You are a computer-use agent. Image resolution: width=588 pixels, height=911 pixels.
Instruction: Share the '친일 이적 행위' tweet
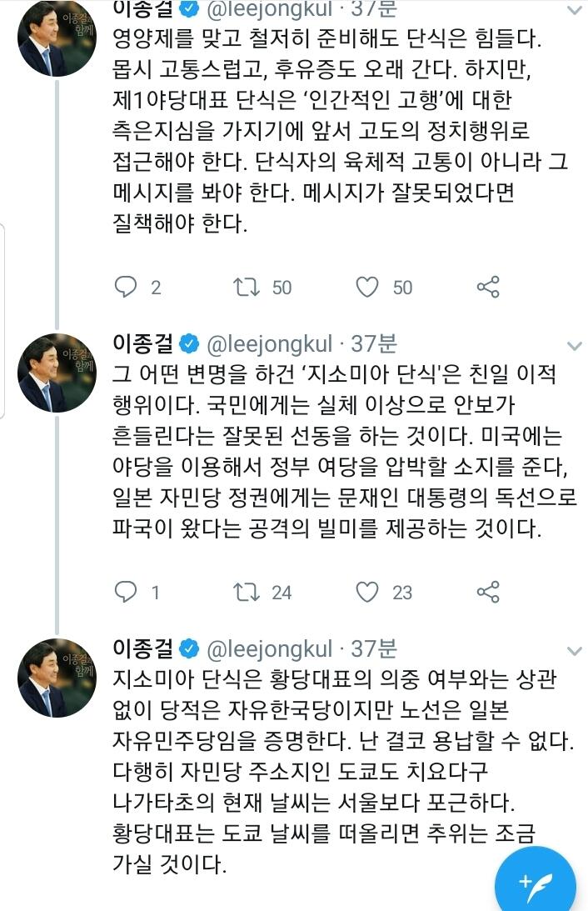(x=488, y=593)
